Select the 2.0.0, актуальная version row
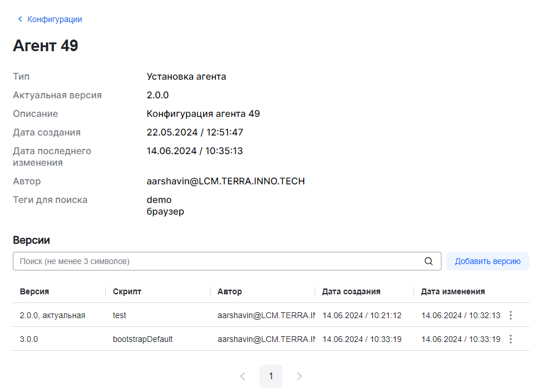The width and height of the screenshot is (534, 392). point(52,315)
